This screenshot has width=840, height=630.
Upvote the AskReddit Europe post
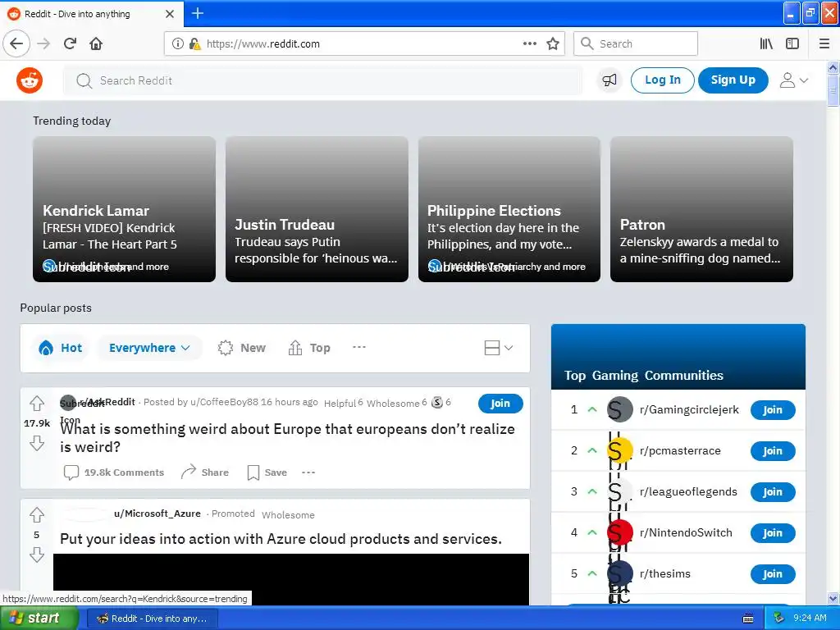click(x=36, y=403)
